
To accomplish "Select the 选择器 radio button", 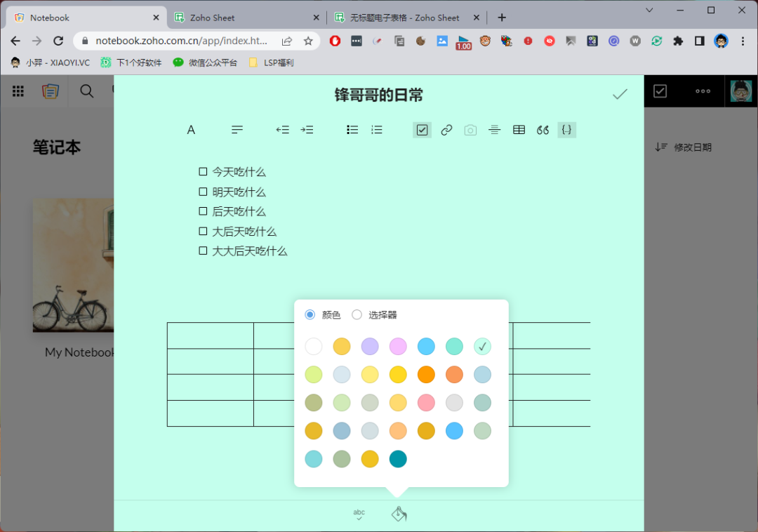I will tap(357, 314).
